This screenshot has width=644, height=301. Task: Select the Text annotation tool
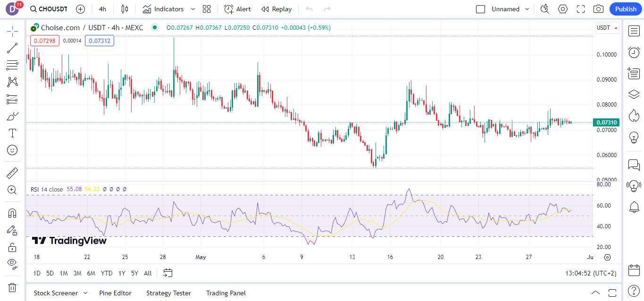12,133
